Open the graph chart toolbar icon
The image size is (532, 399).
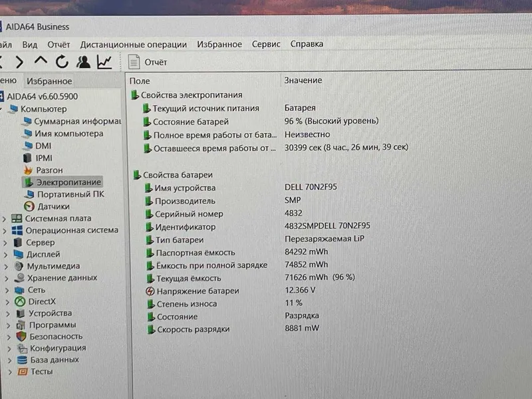[104, 62]
